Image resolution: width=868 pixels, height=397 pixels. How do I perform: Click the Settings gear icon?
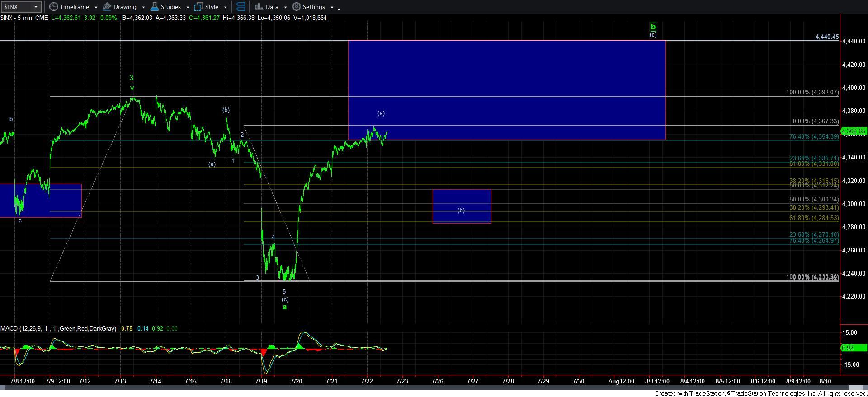297,7
